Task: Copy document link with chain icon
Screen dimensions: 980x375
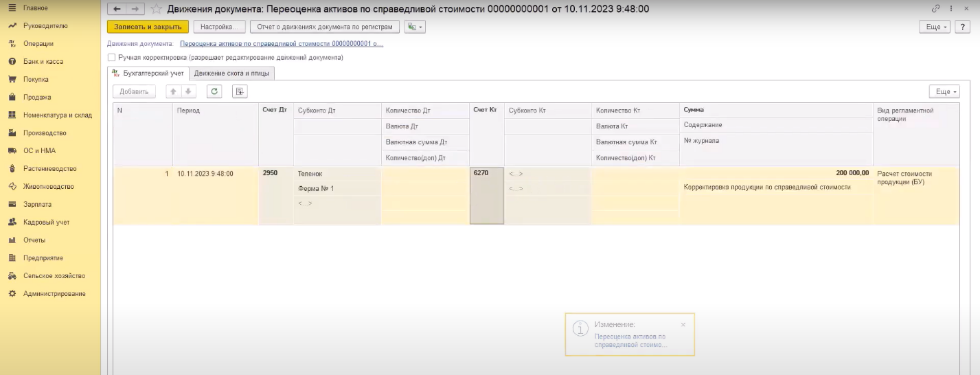Action: pos(935,9)
